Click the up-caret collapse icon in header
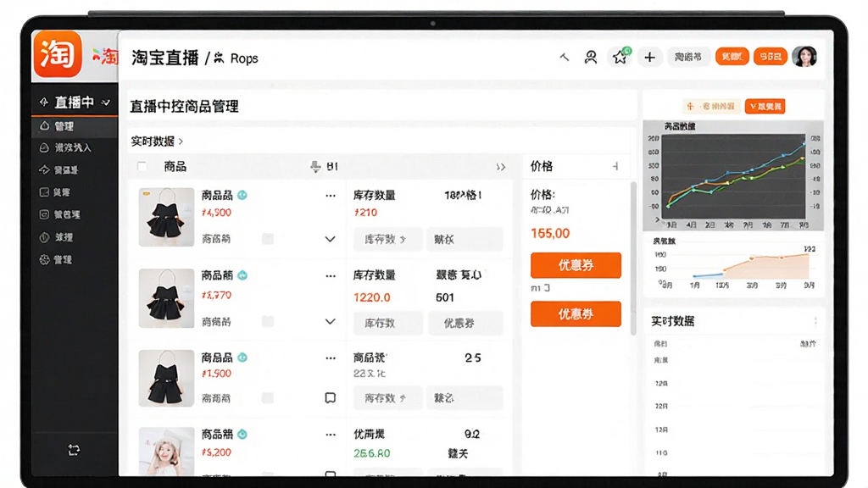 [x=564, y=57]
